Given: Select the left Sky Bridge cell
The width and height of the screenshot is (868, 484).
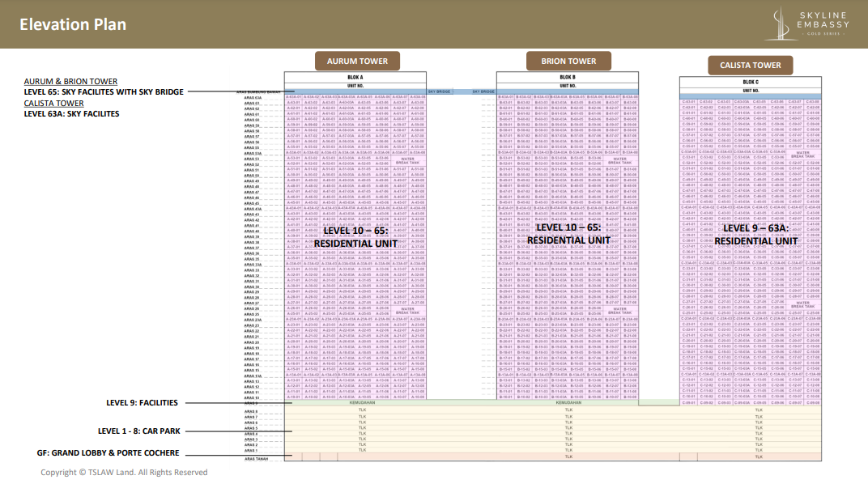Looking at the screenshot, I should (x=439, y=91).
